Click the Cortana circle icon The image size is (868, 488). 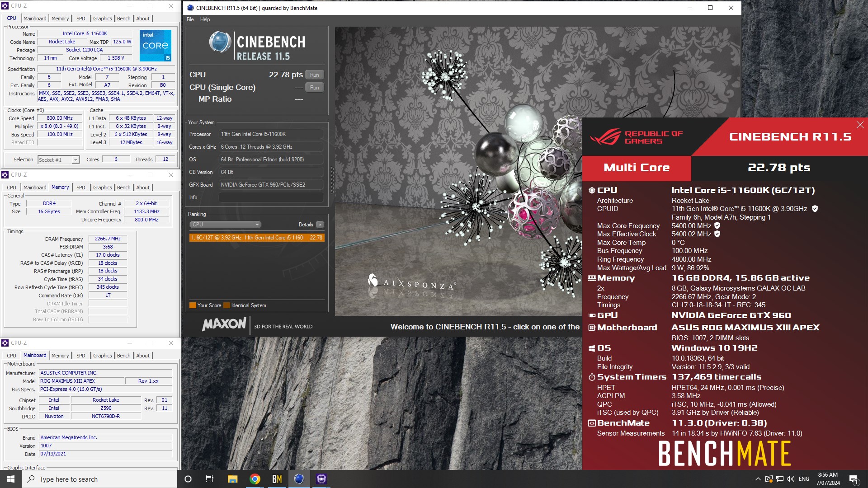click(x=188, y=479)
